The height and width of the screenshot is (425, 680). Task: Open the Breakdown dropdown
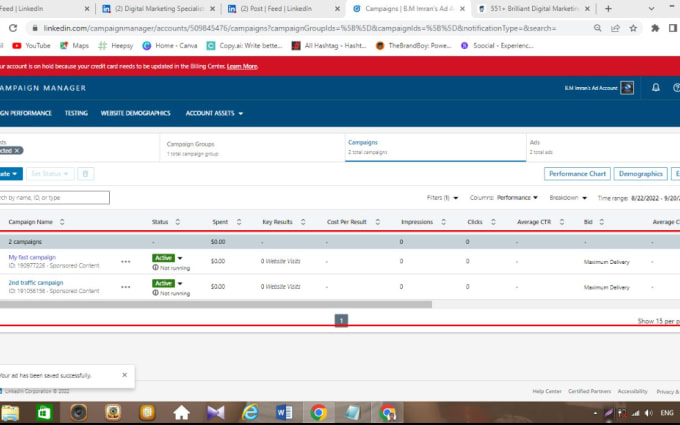click(x=568, y=198)
